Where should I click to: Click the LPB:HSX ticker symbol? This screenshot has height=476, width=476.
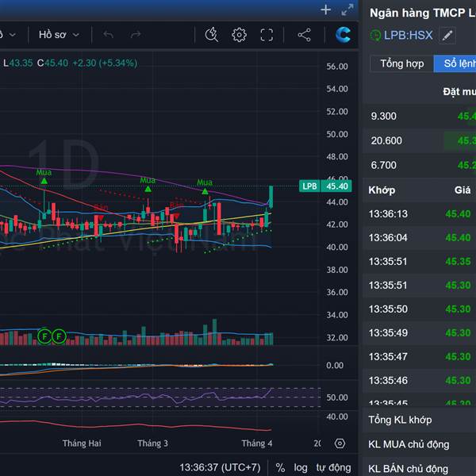tap(408, 36)
